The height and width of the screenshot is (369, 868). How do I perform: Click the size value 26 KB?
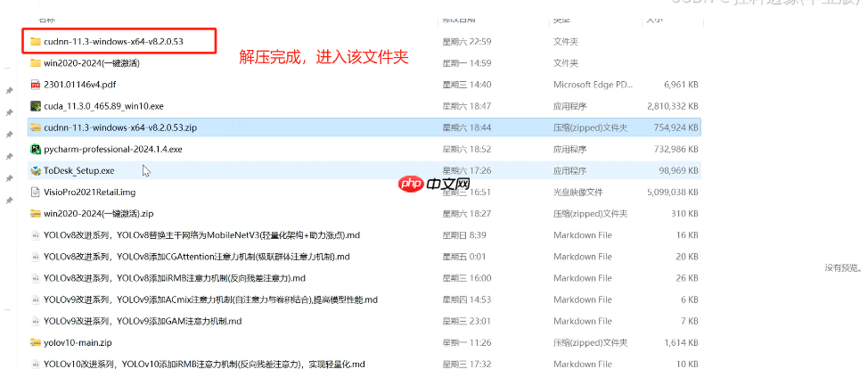tap(688, 278)
